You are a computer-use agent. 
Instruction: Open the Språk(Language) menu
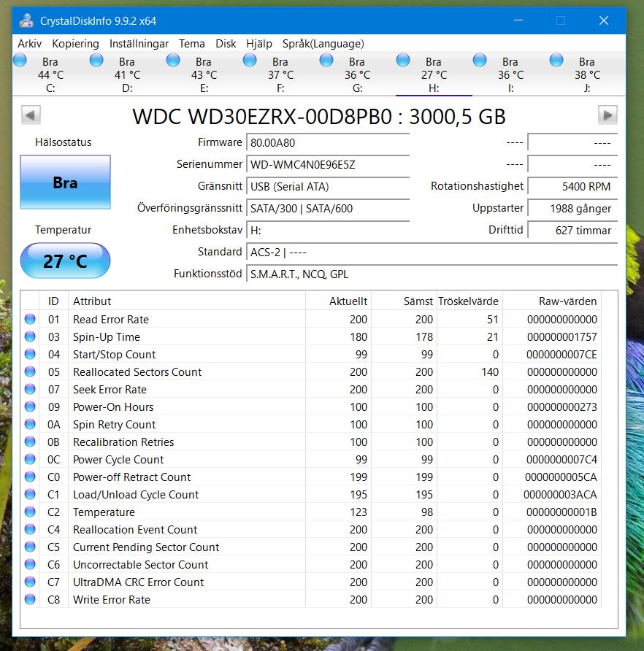(323, 44)
